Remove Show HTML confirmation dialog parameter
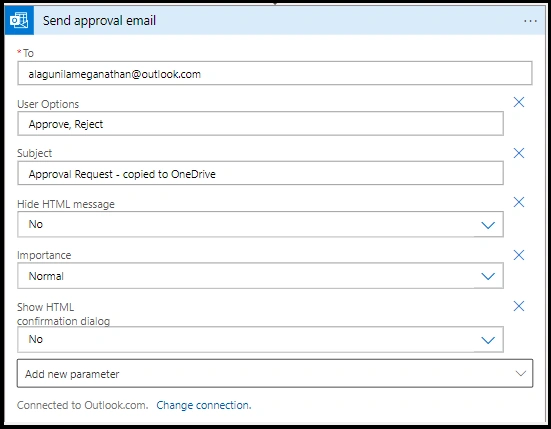The image size is (551, 429). (x=519, y=306)
